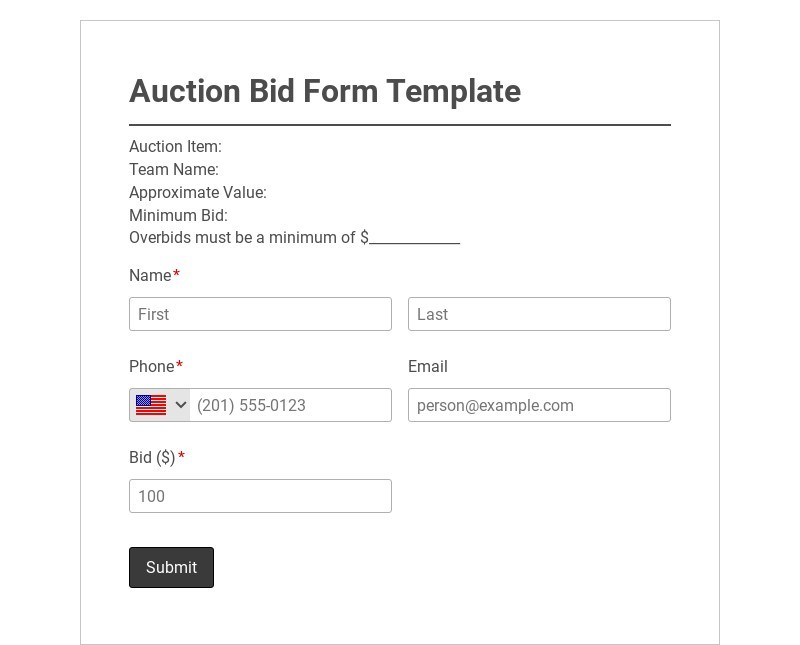Click the Auction Bid Form Template heading

pos(325,91)
